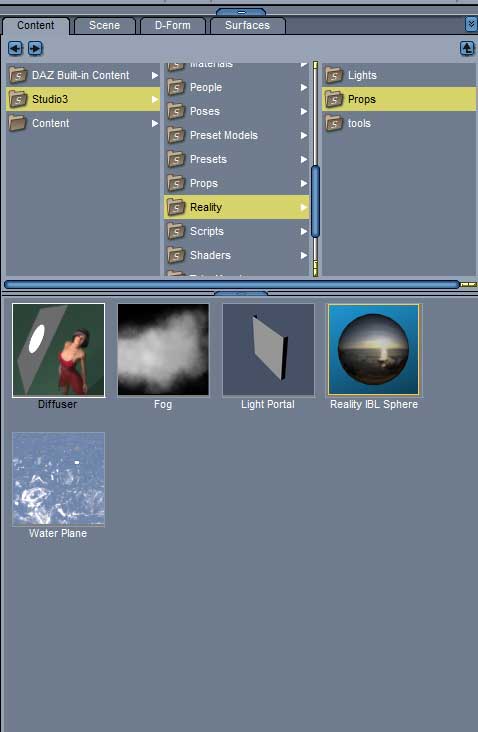Click the Reality folder icon
478x732 pixels.
[176, 207]
